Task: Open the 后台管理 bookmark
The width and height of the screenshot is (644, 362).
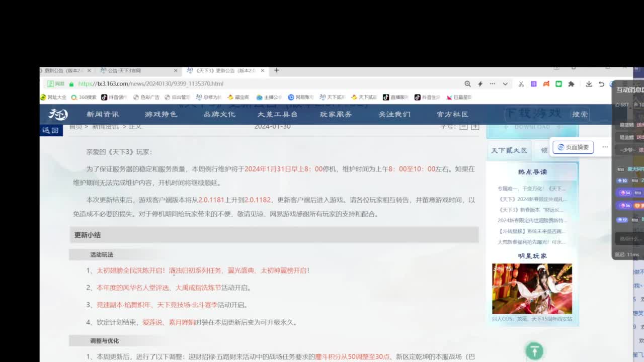Action: 177,98
